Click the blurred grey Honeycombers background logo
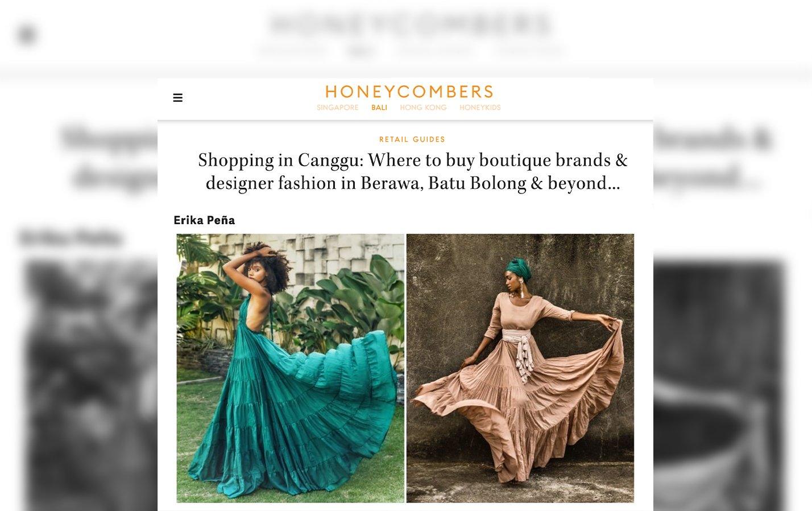The image size is (812, 511). tap(411, 24)
